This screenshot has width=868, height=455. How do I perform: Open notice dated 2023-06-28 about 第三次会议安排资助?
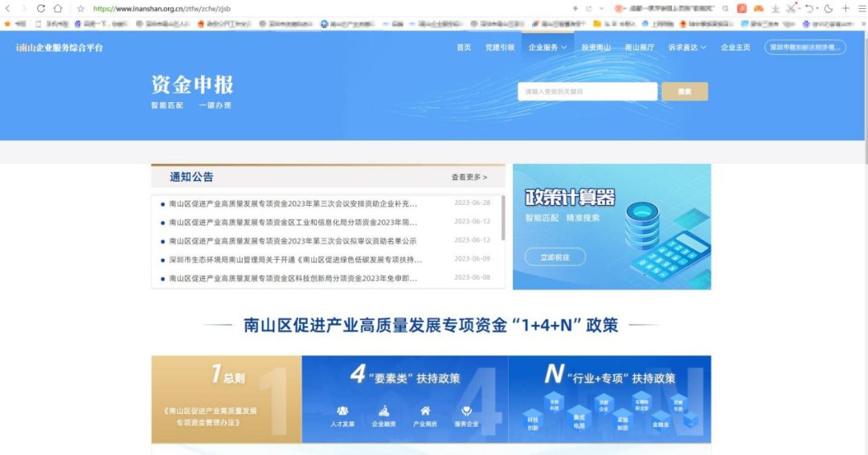(293, 203)
